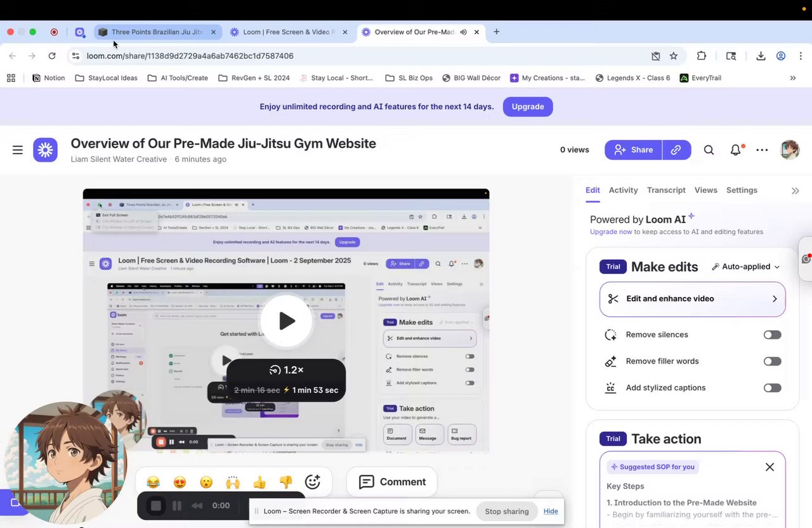Open a new browser tab
The image size is (812, 528).
tap(496, 32)
